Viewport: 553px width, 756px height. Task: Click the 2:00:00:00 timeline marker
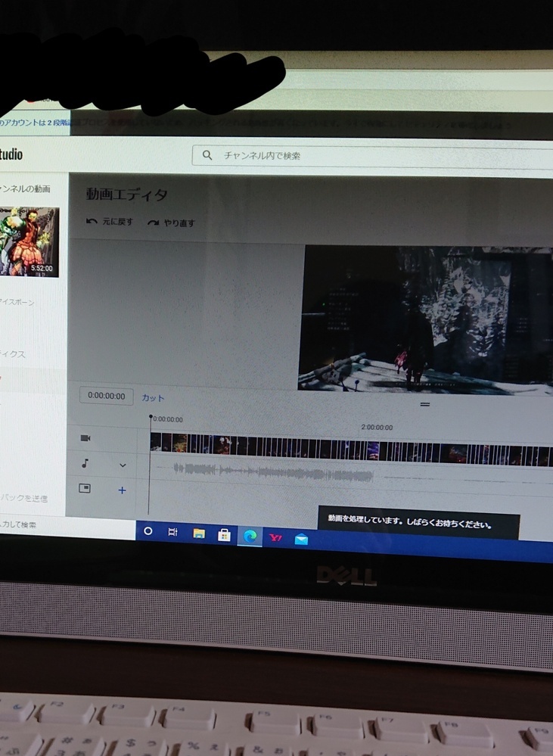pos(377,427)
